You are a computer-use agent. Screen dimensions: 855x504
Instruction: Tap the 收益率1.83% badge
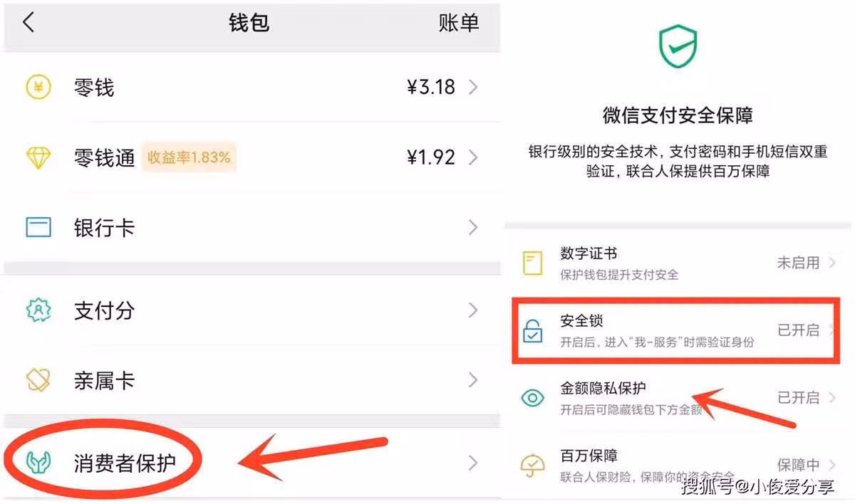tap(189, 157)
